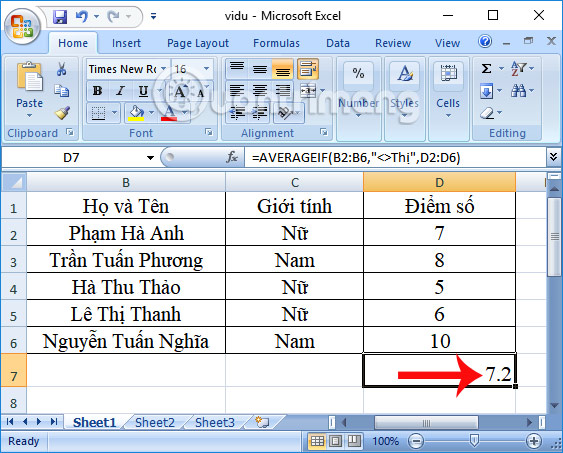Expand the Number group menu

coord(358,116)
